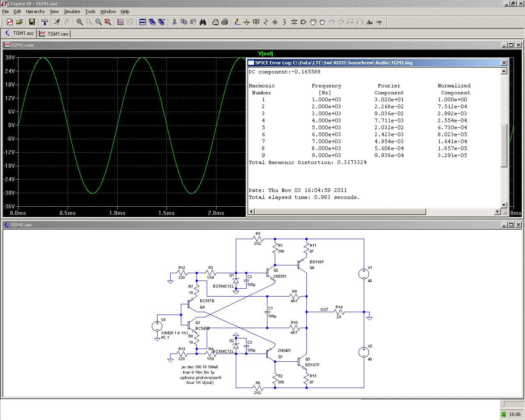
Task: Open the View menu
Action: pos(54,11)
